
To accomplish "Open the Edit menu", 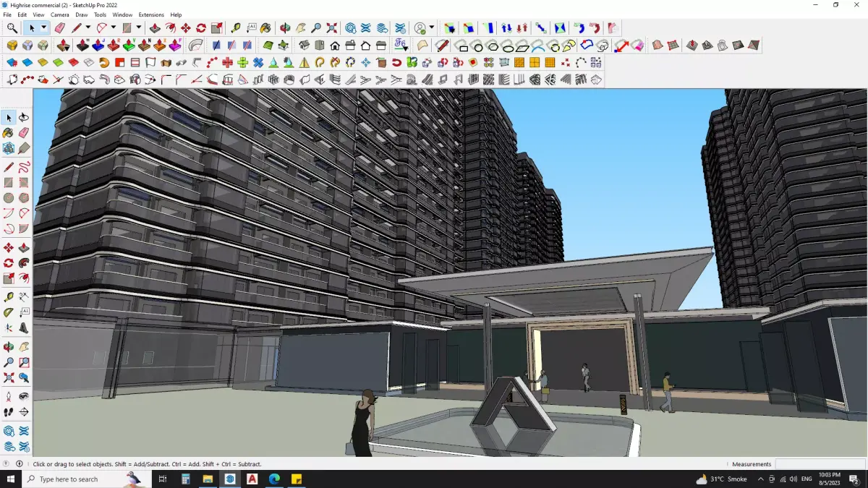I will point(22,14).
